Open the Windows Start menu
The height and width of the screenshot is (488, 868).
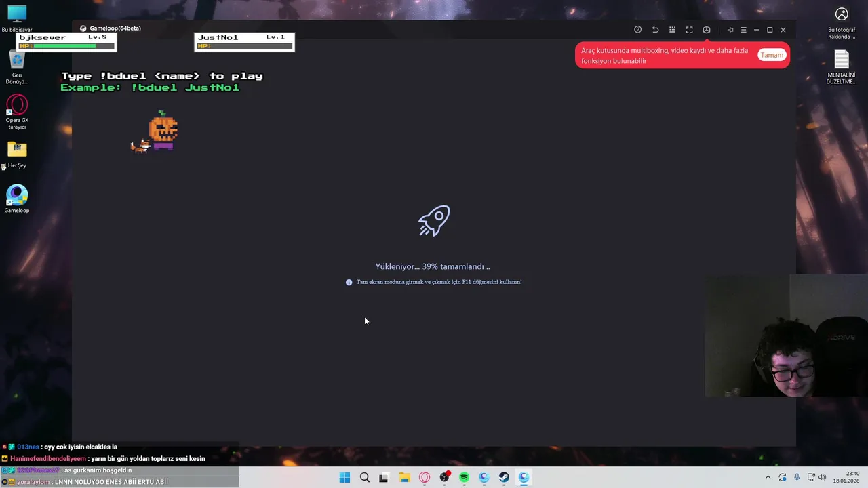tap(344, 477)
